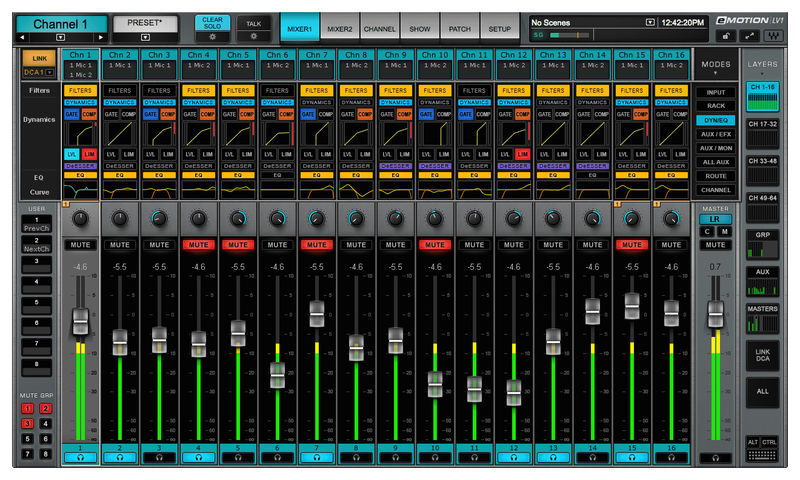Select the MIXER1 tab
800x480 pixels.
(300, 28)
